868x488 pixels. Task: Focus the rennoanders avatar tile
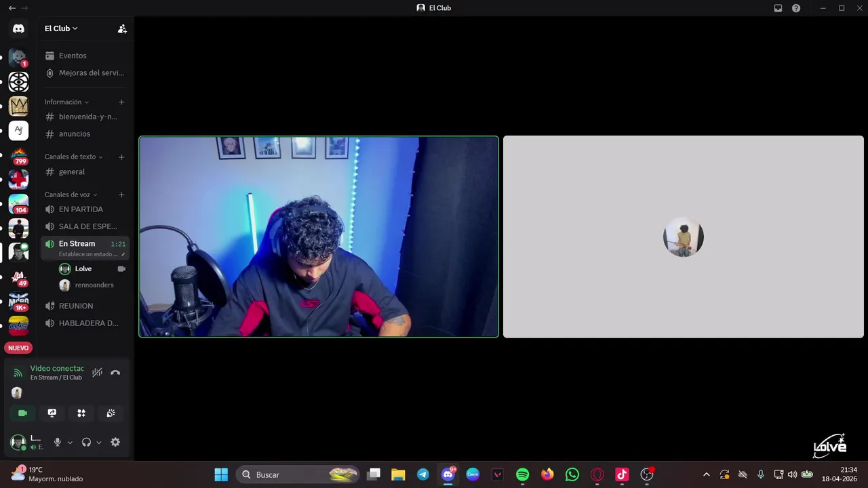pyautogui.click(x=684, y=237)
